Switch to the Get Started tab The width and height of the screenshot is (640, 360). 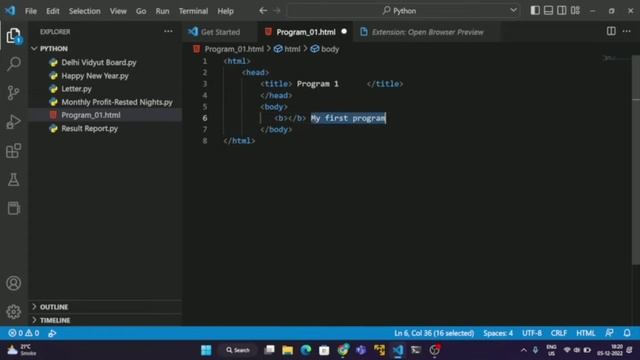[220, 31]
